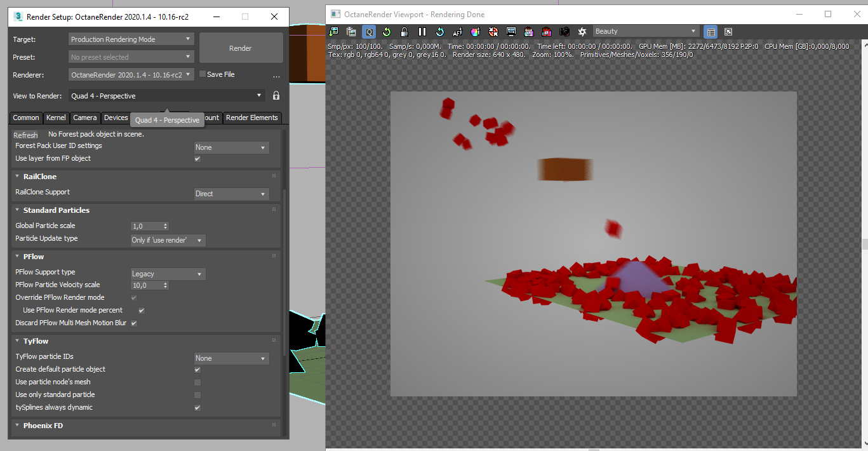Open the Particle Update type dropdown

(x=168, y=240)
